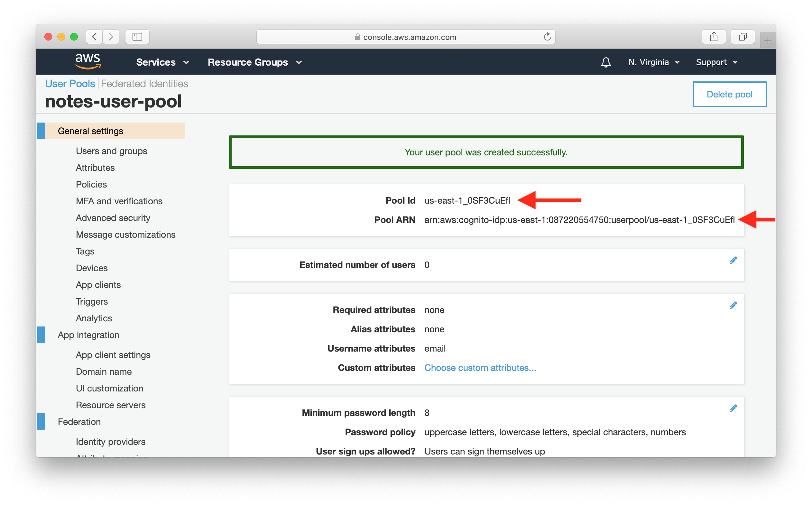This screenshot has height=505, width=812.
Task: Expand the App integration section
Action: [x=88, y=335]
